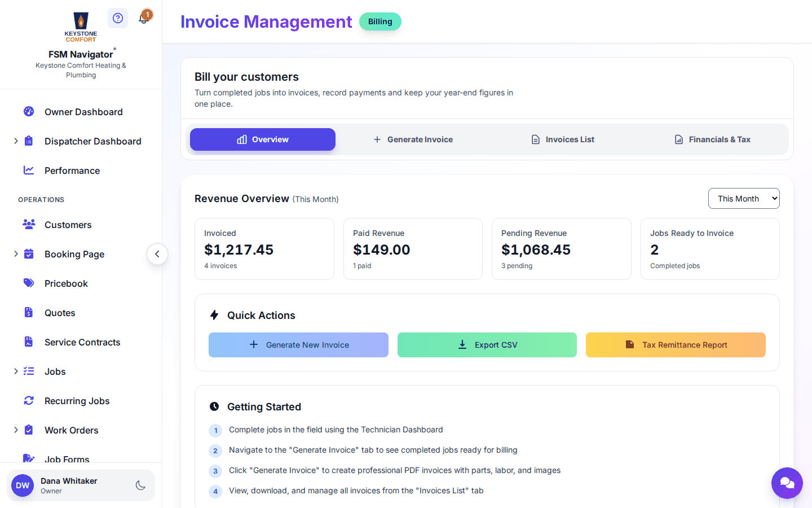Expand the Work Orders submenu
The width and height of the screenshot is (812, 508).
pyautogui.click(x=16, y=430)
